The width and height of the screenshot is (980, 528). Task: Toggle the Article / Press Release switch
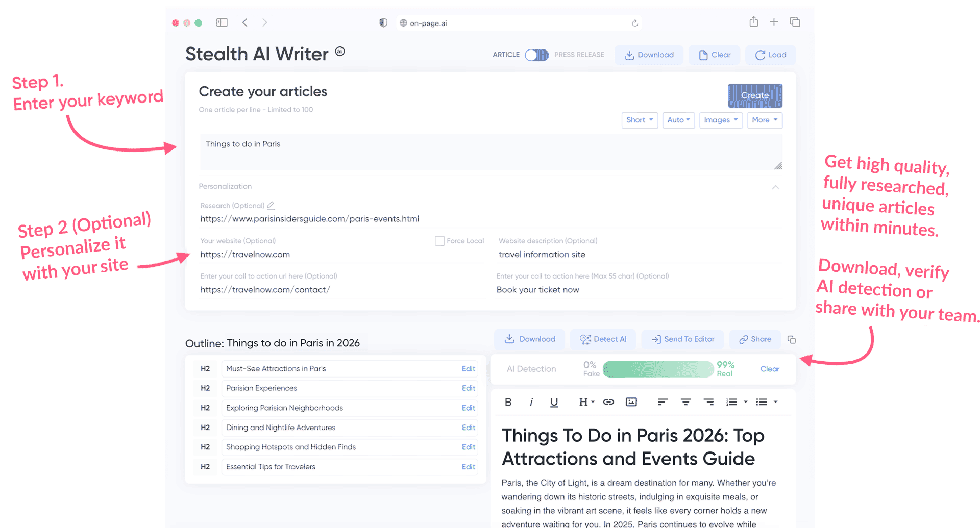[x=536, y=55]
